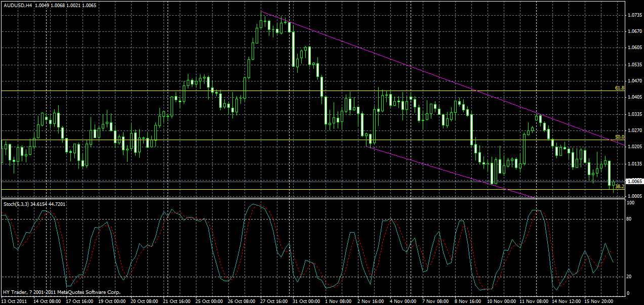The height and width of the screenshot is (305, 644).
Task: Select the 38.2 Fibonacci level label
Action: [619, 187]
